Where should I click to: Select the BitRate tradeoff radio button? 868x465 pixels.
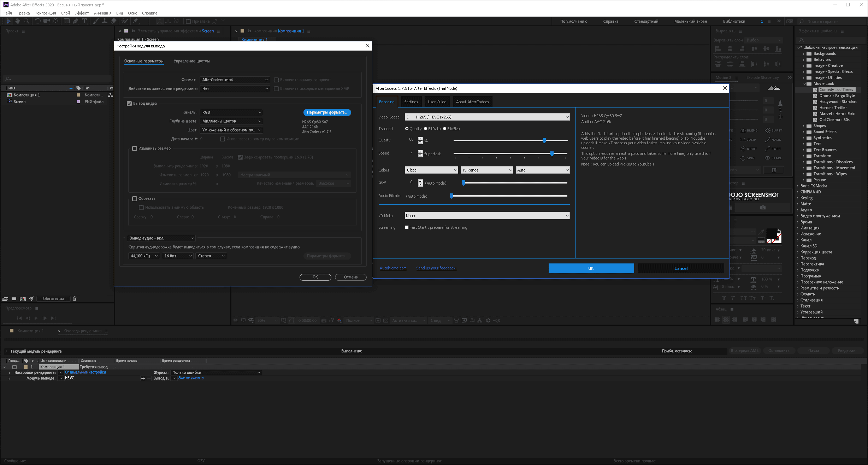[425, 129]
